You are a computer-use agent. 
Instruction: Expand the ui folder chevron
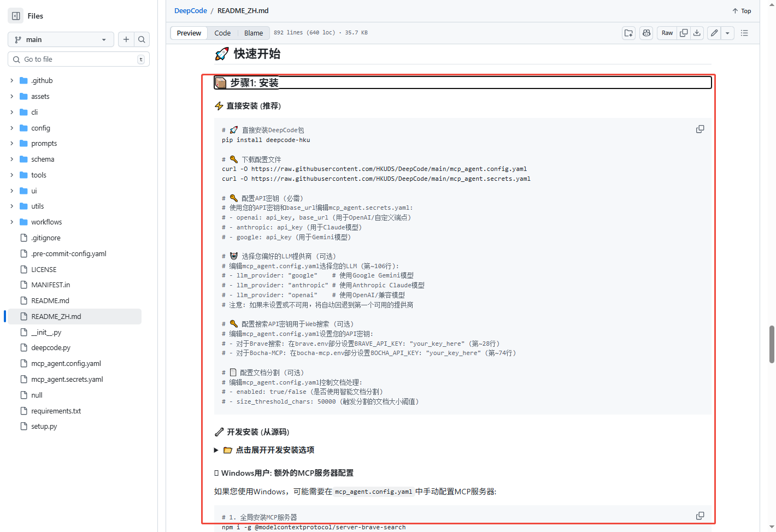[x=11, y=191]
